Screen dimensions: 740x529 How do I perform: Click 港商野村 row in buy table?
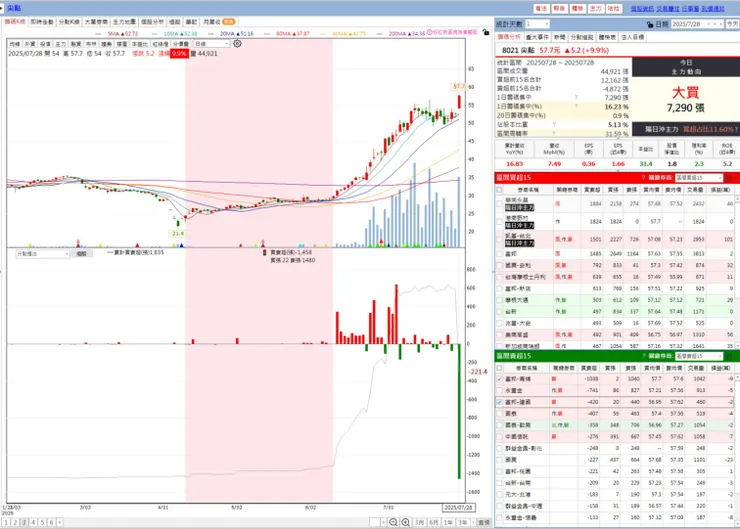(x=613, y=221)
